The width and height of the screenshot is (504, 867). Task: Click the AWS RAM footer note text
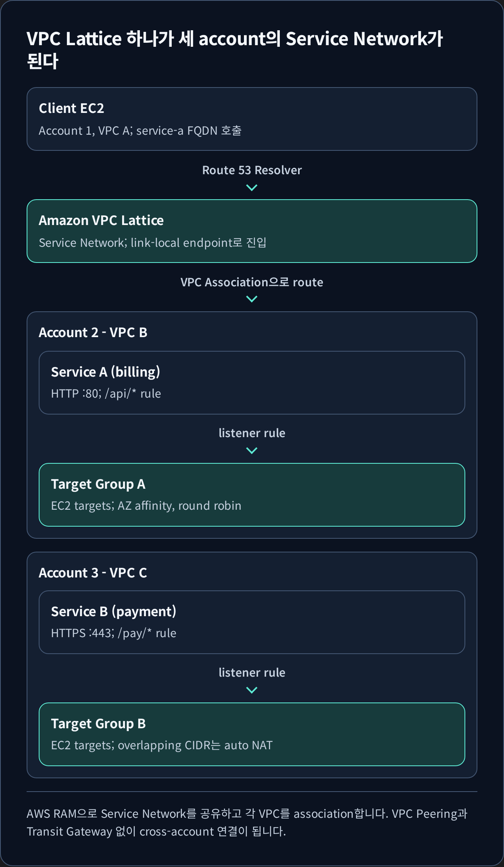click(x=247, y=823)
